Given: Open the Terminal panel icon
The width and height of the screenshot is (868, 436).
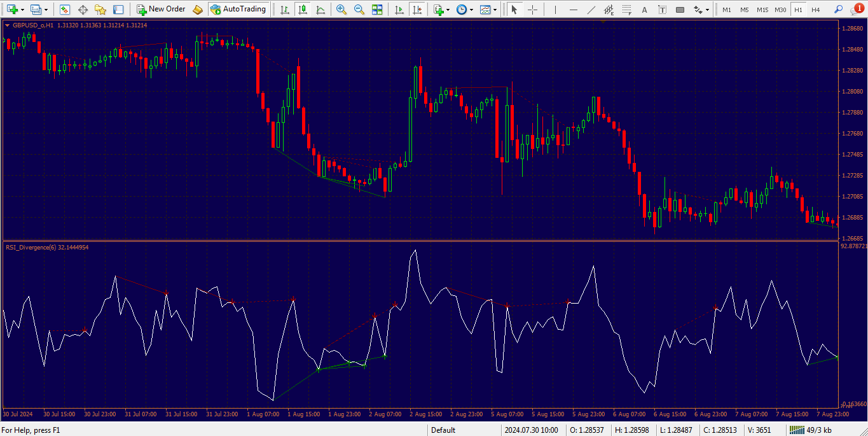Looking at the screenshot, I should pyautogui.click(x=118, y=9).
